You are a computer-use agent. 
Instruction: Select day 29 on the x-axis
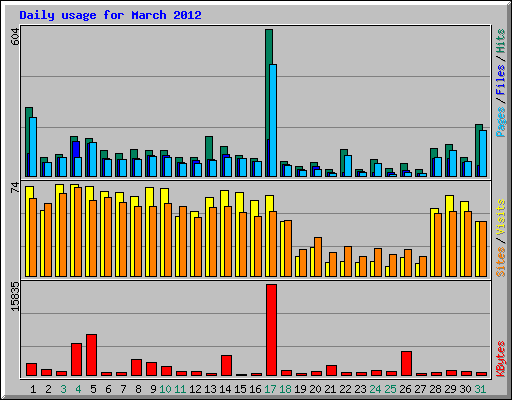click(450, 389)
